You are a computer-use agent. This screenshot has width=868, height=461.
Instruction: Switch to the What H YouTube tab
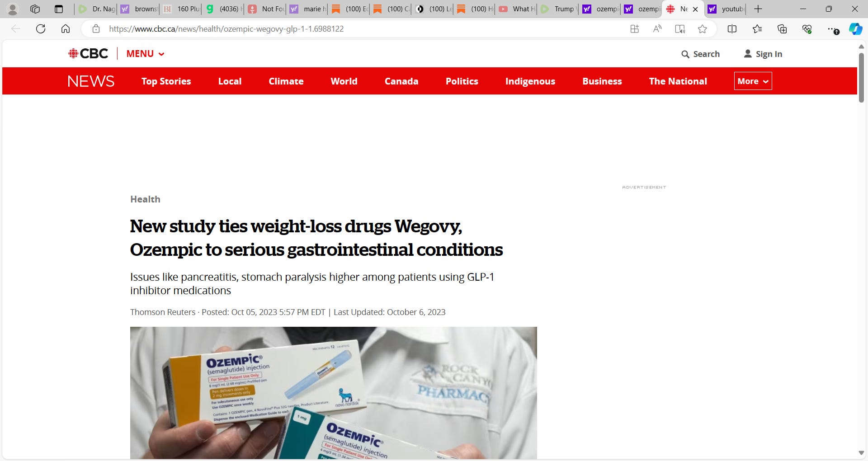517,9
